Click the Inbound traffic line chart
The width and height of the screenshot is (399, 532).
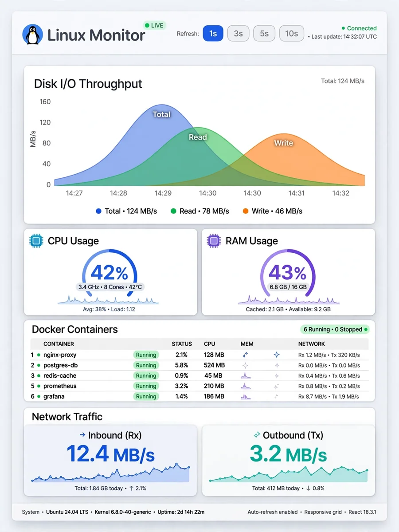(x=110, y=473)
